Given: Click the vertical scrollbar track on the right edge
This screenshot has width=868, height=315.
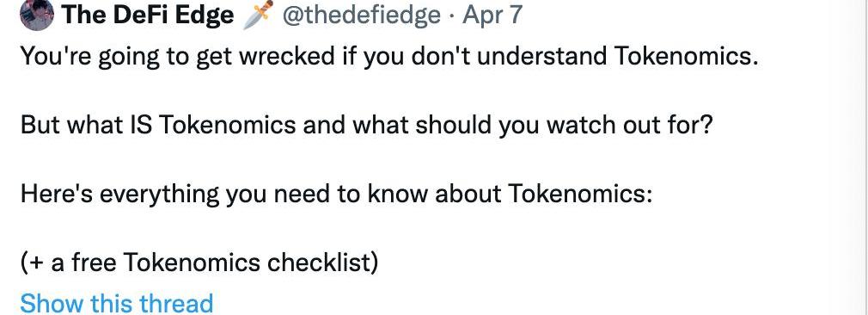Looking at the screenshot, I should coord(847,157).
